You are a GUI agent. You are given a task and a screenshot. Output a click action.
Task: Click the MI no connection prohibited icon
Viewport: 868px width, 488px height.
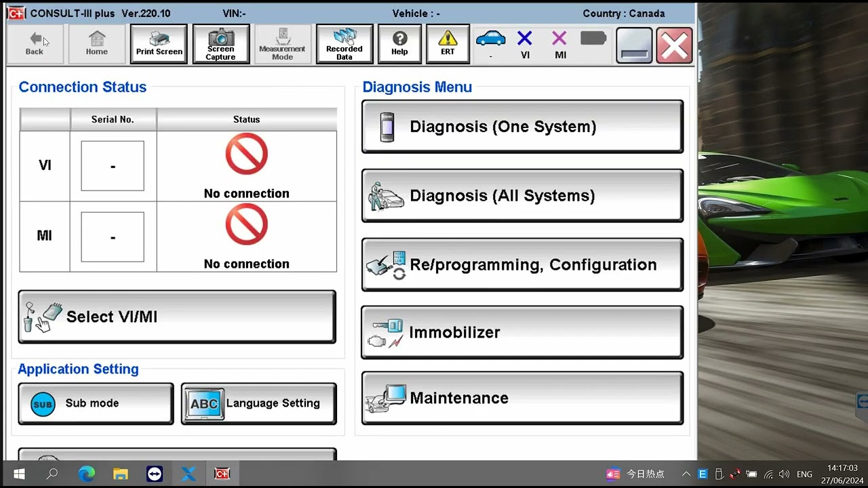pos(246,224)
